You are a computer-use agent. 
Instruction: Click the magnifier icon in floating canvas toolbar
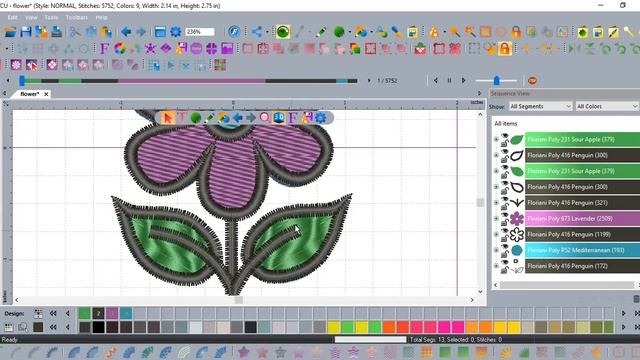(264, 118)
